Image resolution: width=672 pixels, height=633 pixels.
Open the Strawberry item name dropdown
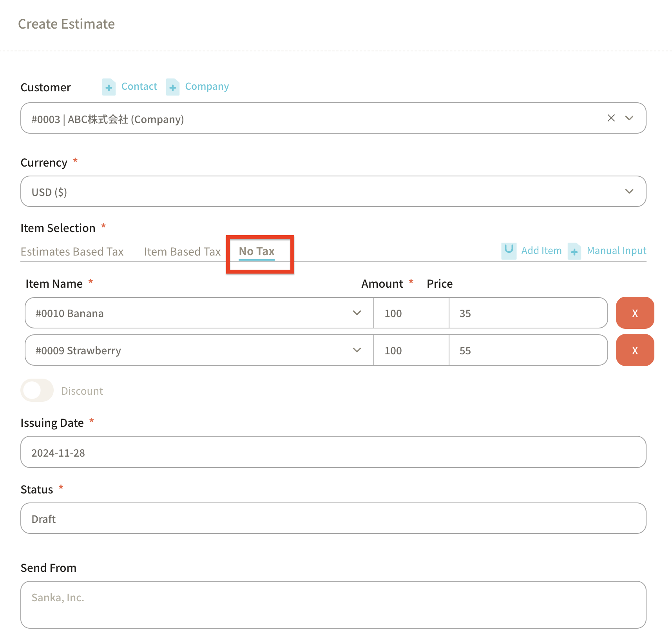357,350
